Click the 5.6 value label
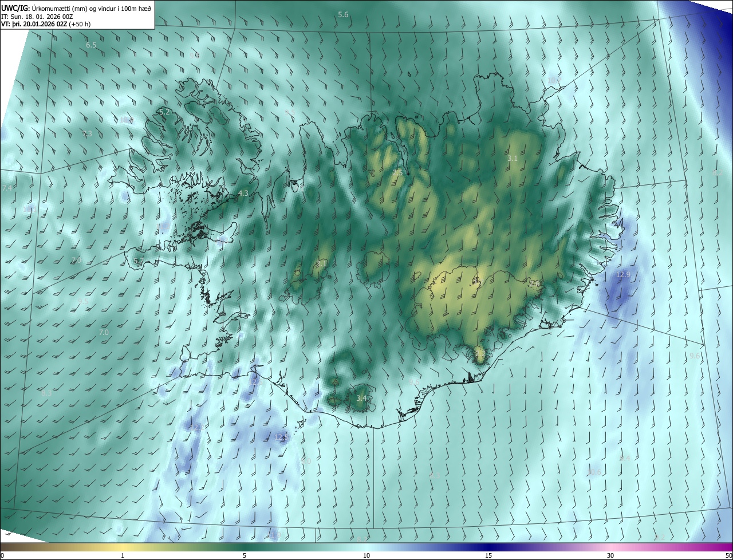Viewport: 733px width, 560px height. (343, 14)
